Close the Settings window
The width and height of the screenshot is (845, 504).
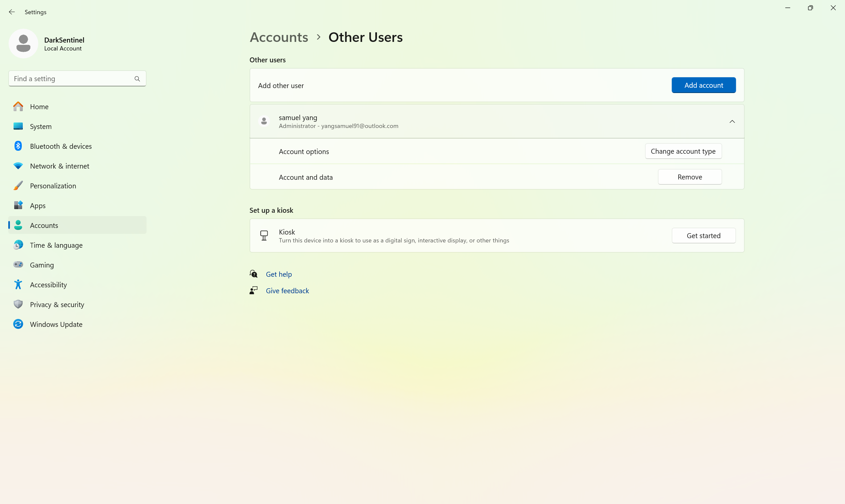[833, 8]
